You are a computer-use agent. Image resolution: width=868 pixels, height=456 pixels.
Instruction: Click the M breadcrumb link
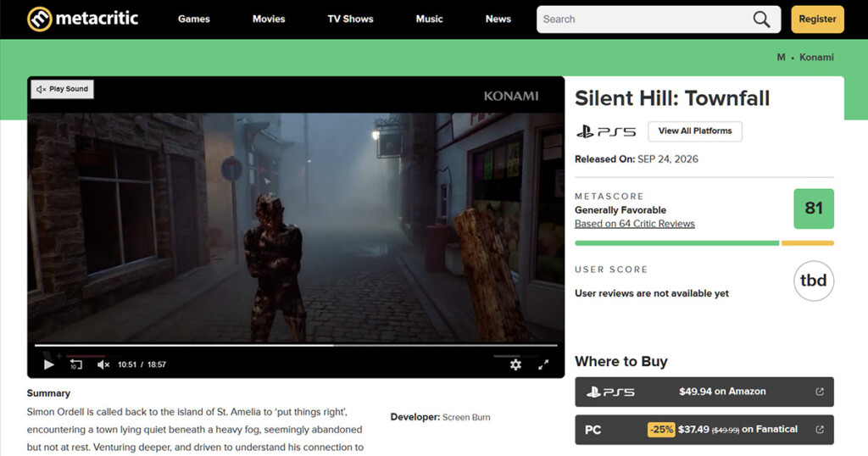click(x=781, y=57)
